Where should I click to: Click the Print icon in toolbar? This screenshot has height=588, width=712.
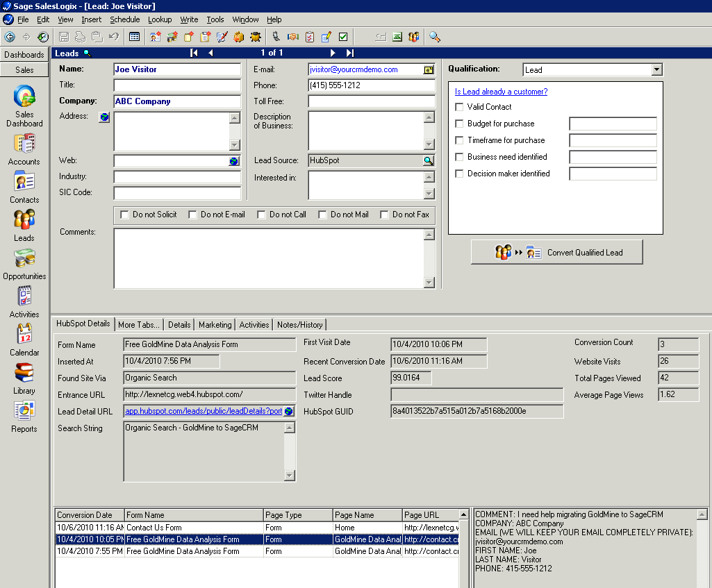point(80,37)
